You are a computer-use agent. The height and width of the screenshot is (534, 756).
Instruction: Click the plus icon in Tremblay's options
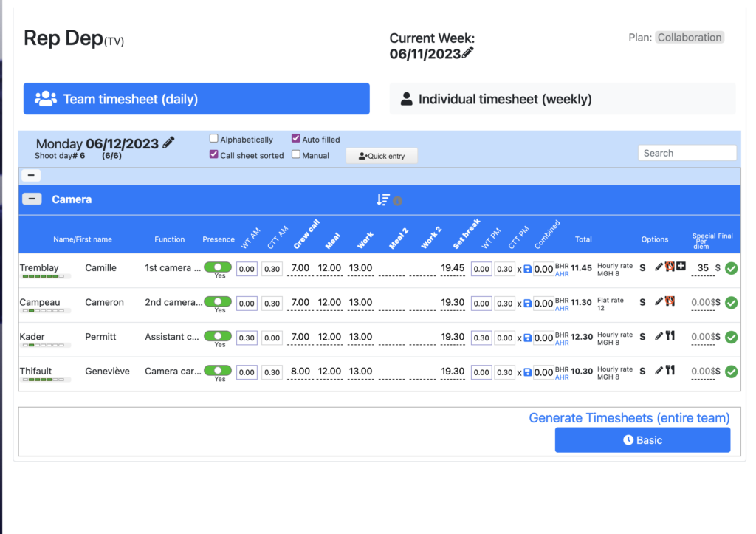[681, 267]
